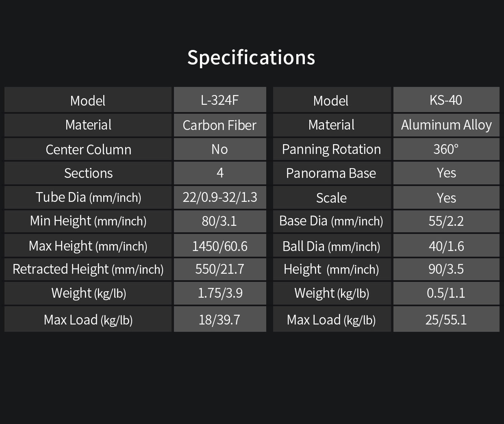Select the L-324F model cell
This screenshot has width=504, height=424.
(220, 100)
